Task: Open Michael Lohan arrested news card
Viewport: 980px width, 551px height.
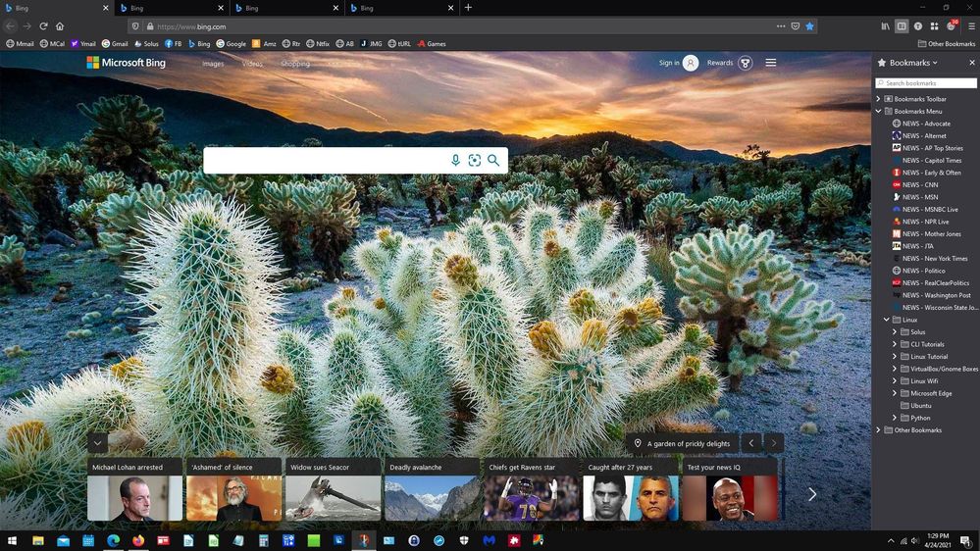Action: click(x=134, y=490)
